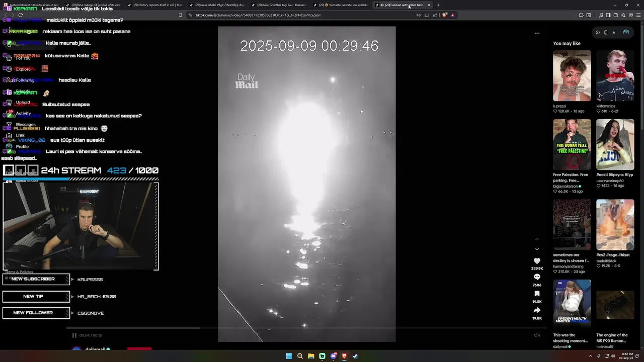Open new tab with the plus button
Image resolution: width=644 pixels, height=362 pixels.
(x=438, y=5)
